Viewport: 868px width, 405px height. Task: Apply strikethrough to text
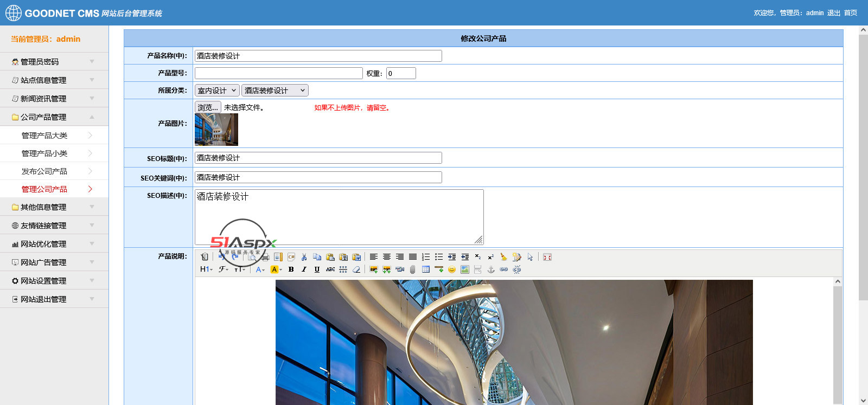(330, 269)
